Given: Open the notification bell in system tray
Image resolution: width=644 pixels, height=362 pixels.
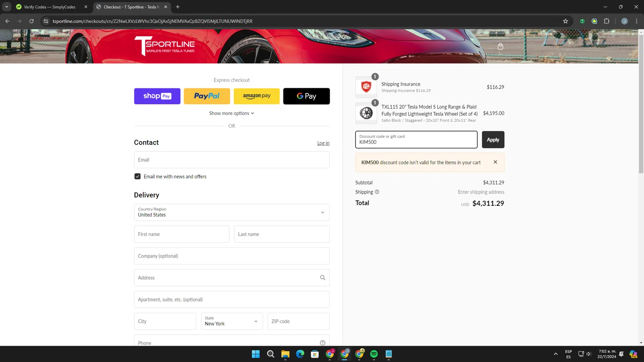Looking at the screenshot, I should [621, 354].
